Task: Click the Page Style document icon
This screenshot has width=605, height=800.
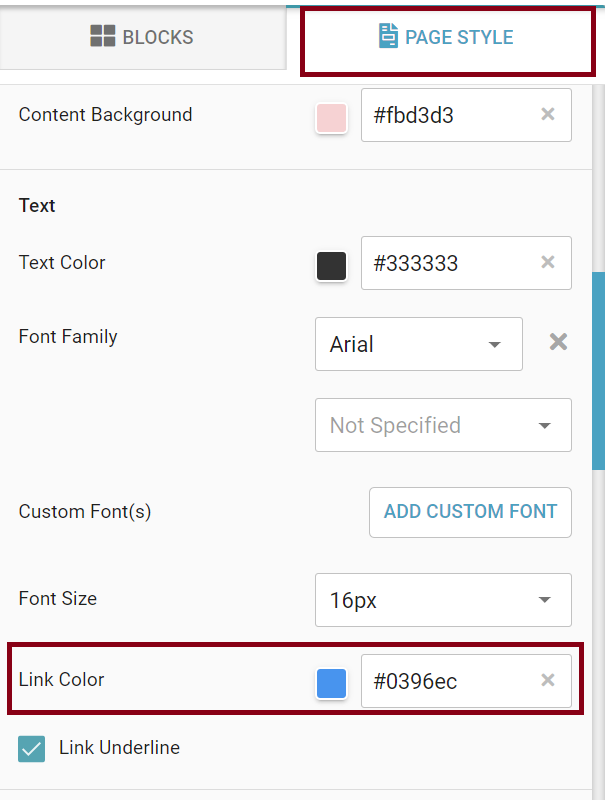Action: (388, 37)
